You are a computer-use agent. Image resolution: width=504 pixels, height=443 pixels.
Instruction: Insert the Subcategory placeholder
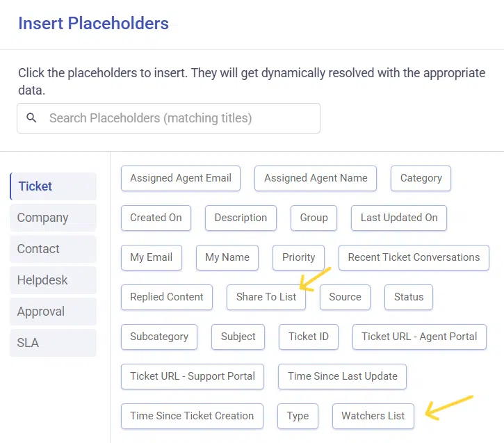pyautogui.click(x=159, y=337)
